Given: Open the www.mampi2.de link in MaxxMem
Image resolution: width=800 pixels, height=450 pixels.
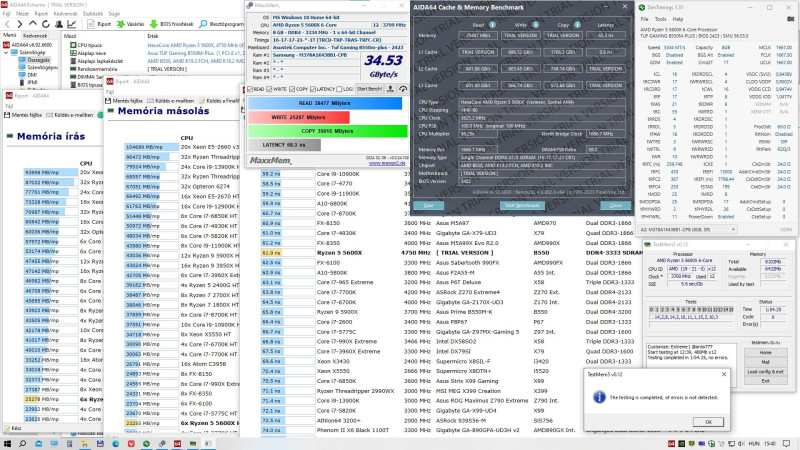Looking at the screenshot, I should tap(387, 163).
